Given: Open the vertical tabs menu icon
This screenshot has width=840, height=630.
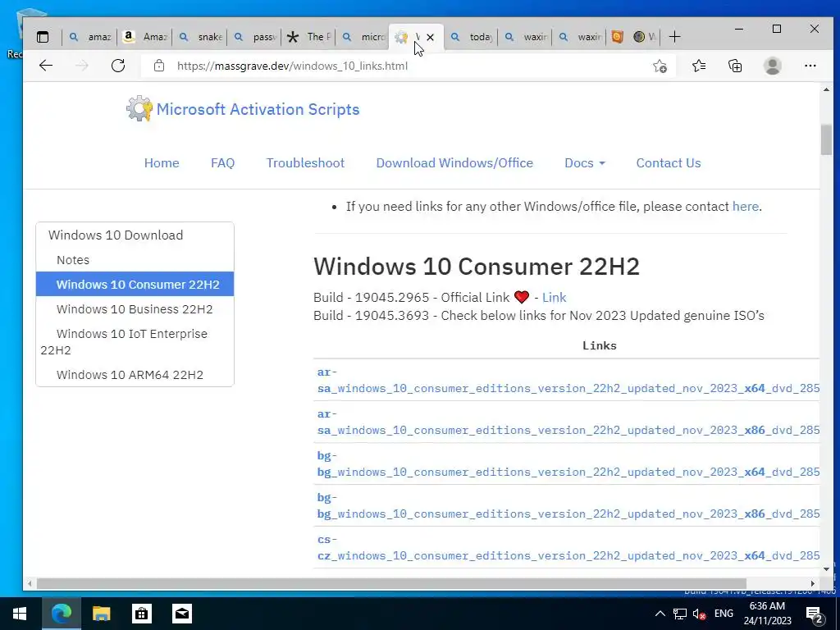Looking at the screenshot, I should [43, 37].
